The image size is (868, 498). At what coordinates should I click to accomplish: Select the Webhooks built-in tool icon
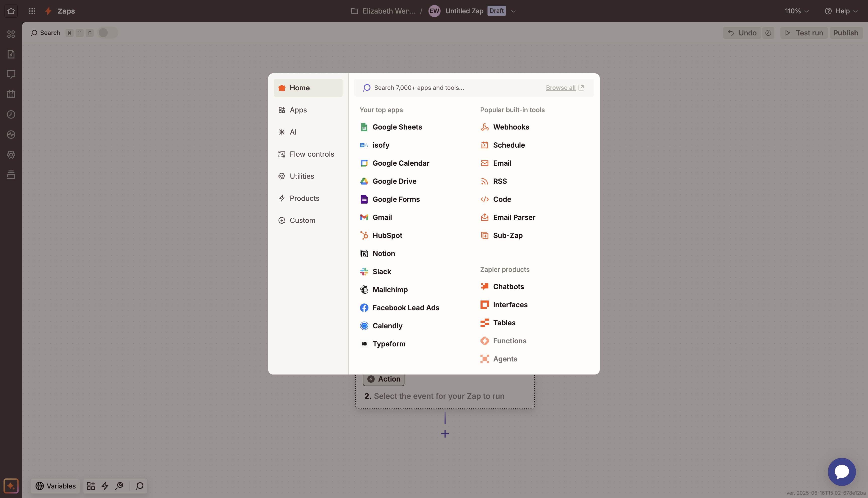pyautogui.click(x=484, y=127)
